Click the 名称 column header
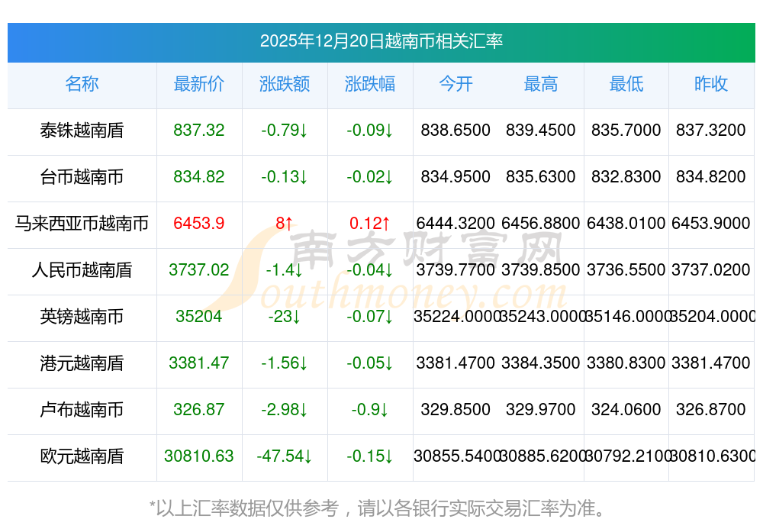The image size is (763, 532). click(82, 84)
